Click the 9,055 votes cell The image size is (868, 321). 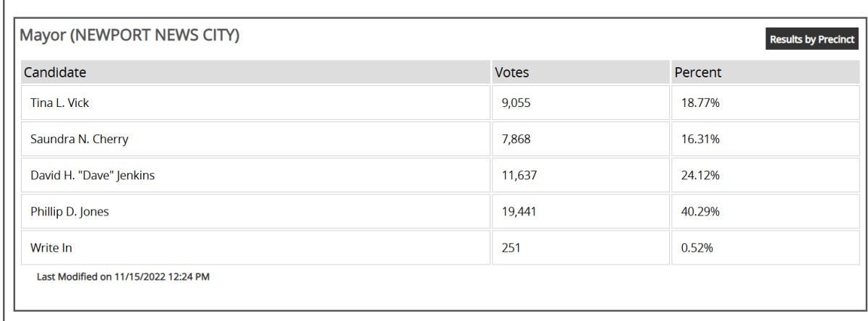[x=579, y=103]
